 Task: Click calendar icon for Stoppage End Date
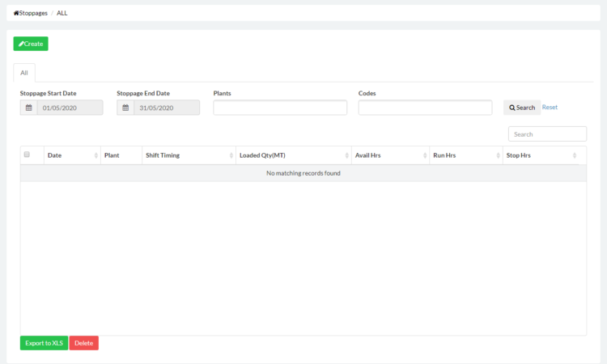[125, 108]
